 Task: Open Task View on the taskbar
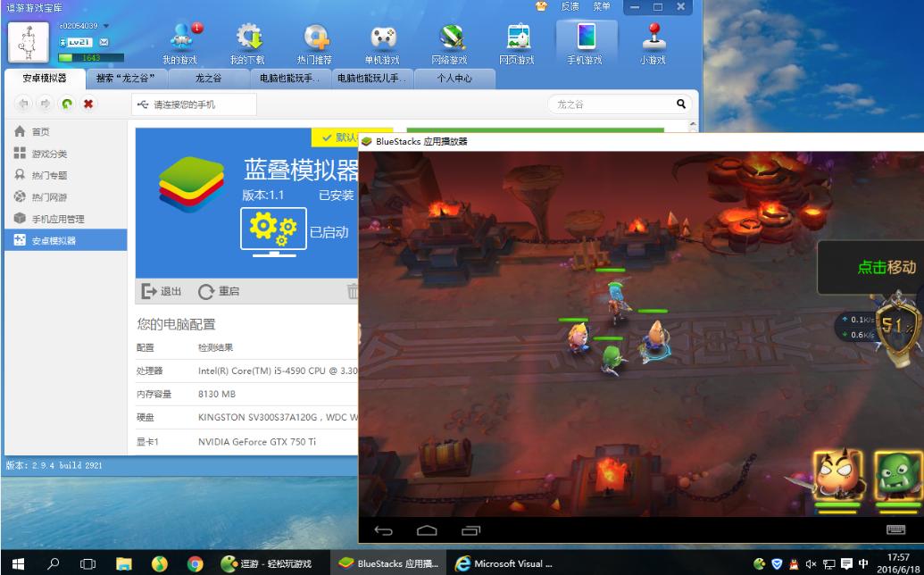[87, 563]
